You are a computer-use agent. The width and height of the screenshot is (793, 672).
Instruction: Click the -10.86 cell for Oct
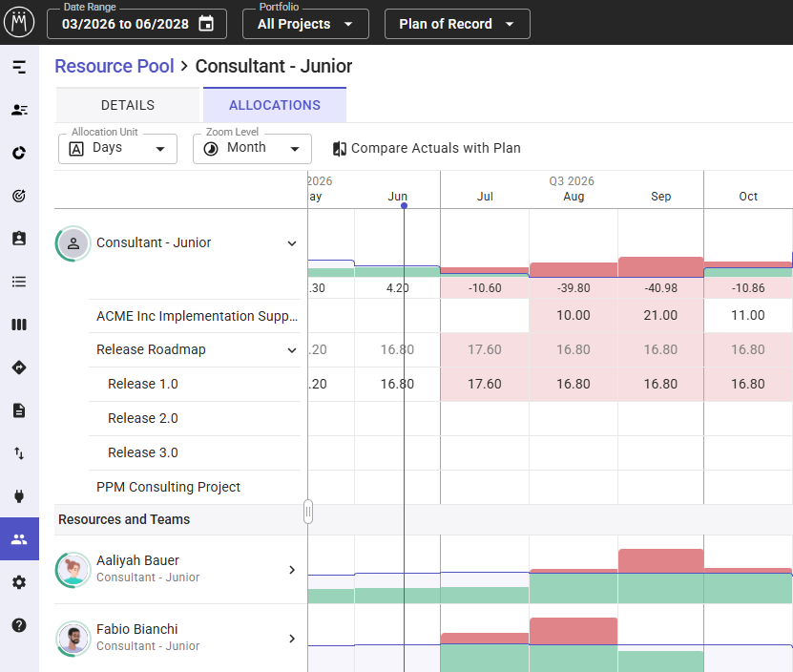pyautogui.click(x=748, y=288)
